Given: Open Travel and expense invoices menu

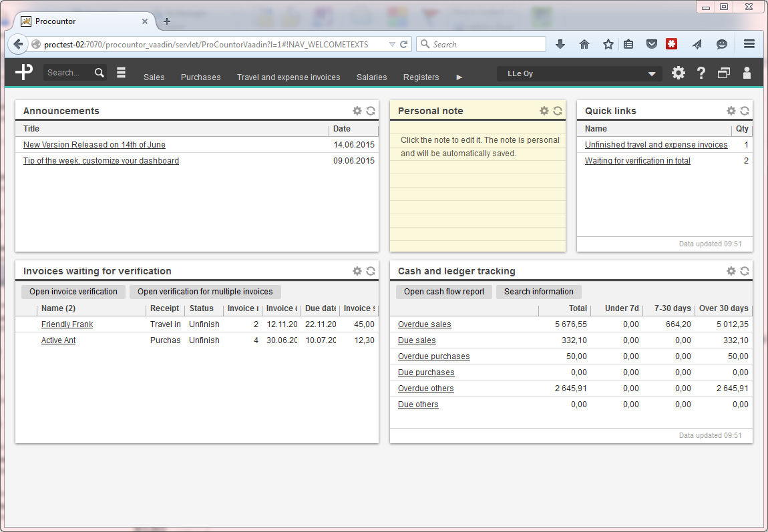Looking at the screenshot, I should [289, 77].
